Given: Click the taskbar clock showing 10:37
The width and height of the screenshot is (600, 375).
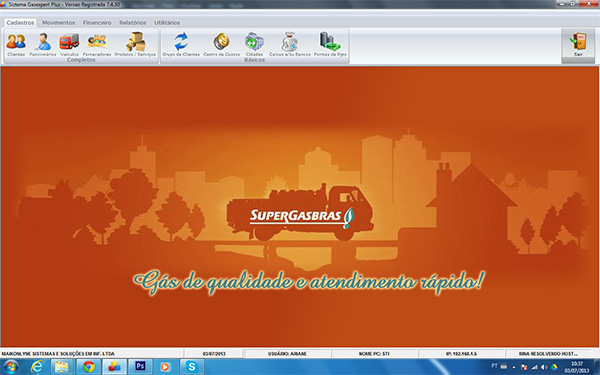Looking at the screenshot, I should tap(577, 367).
